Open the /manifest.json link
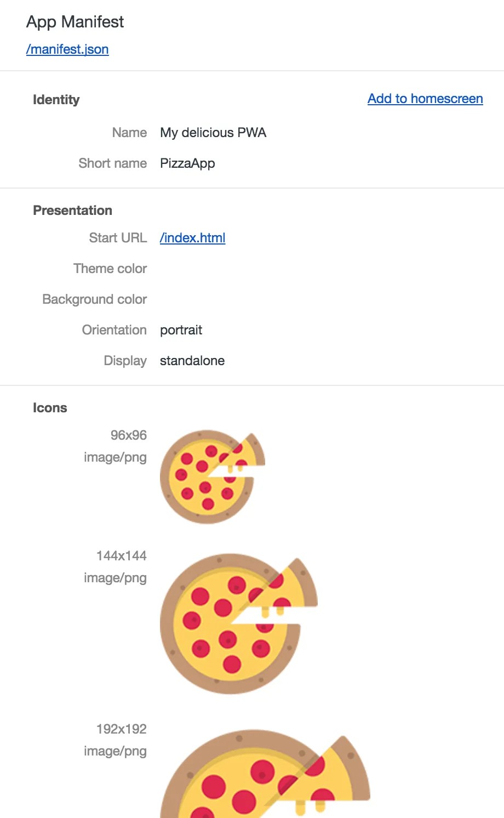 (x=67, y=49)
